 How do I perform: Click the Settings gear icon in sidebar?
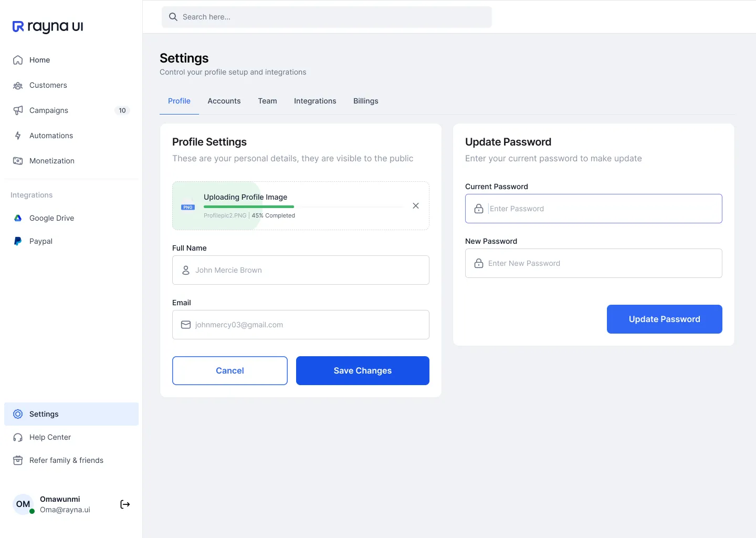click(x=18, y=414)
